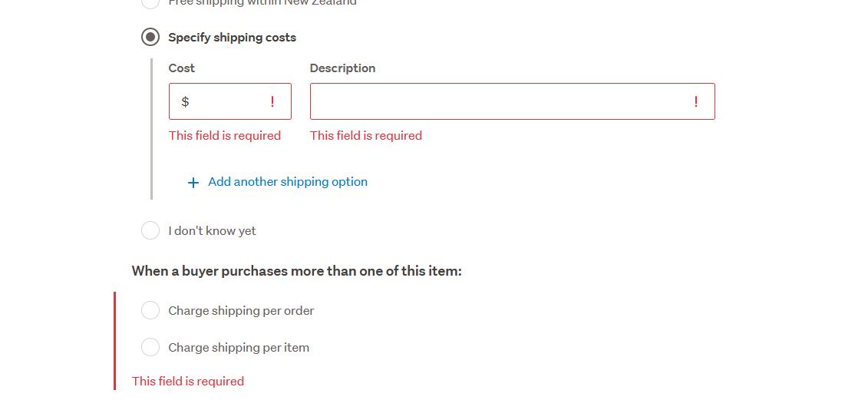This screenshot has height=410, width=868.
Task: Click the Specify shipping costs label text
Action: 232,37
